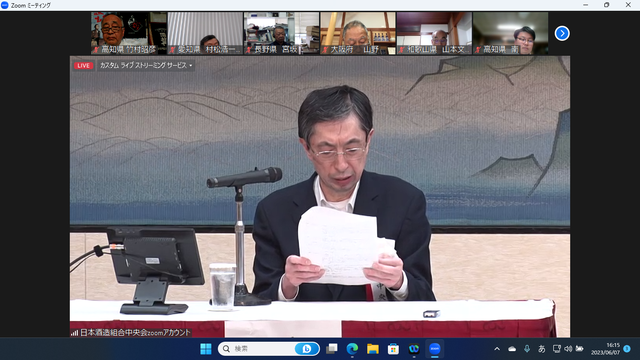Open the custom live streaming service dropdown
640x360 pixels.
pyautogui.click(x=146, y=65)
